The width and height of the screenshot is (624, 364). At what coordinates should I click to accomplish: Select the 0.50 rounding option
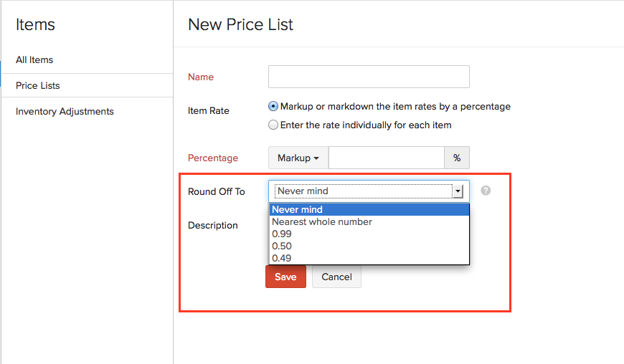[282, 246]
